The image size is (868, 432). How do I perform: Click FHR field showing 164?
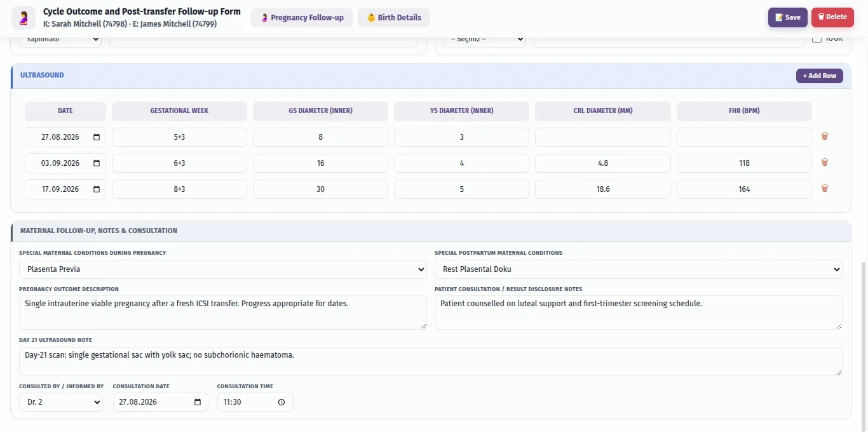[744, 189]
